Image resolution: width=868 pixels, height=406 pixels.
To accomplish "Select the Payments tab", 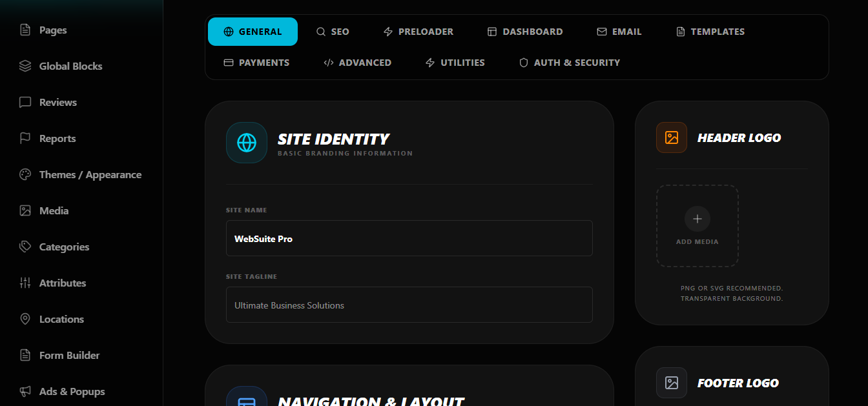I will pyautogui.click(x=256, y=63).
